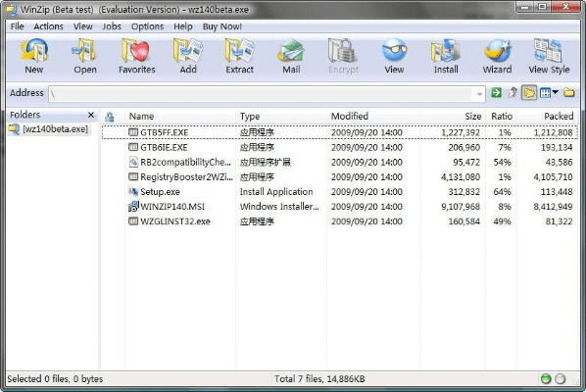Click the rightmost folder icon in address bar
The height and width of the screenshot is (392, 586).
click(x=568, y=92)
